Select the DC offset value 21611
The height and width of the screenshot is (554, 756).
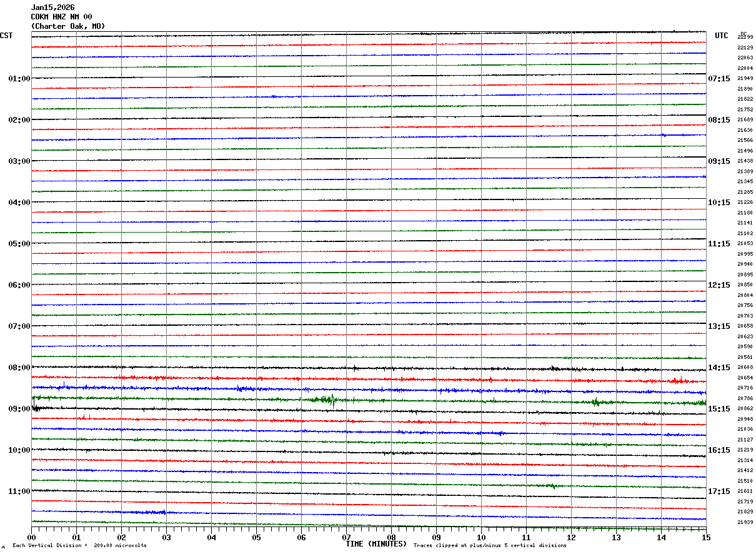(x=745, y=491)
